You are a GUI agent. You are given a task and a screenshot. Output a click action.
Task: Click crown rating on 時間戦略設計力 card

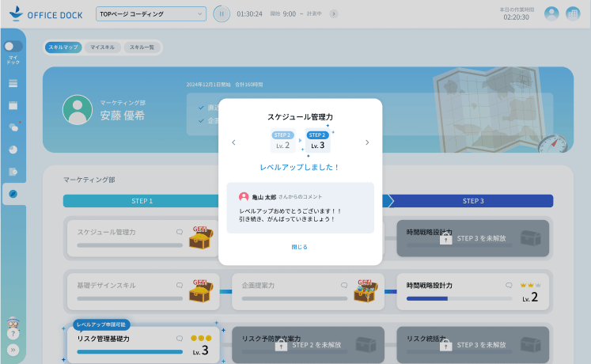(531, 285)
